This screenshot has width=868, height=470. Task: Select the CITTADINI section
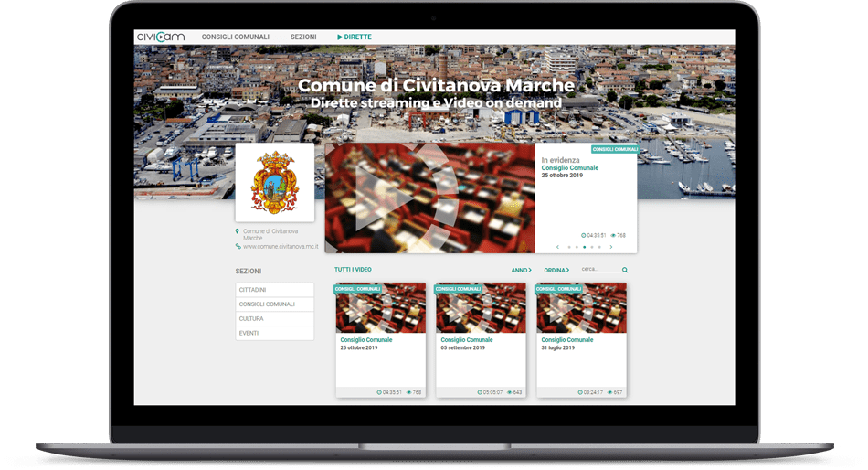pyautogui.click(x=275, y=290)
